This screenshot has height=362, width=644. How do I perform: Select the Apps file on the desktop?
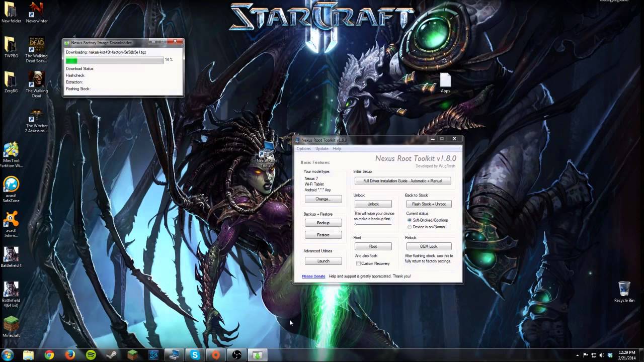[x=445, y=83]
